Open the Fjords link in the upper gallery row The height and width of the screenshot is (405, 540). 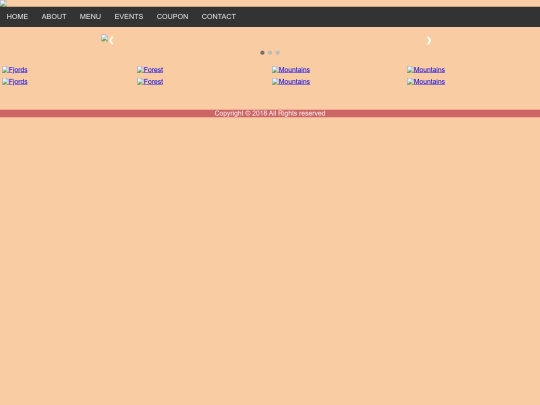15,70
